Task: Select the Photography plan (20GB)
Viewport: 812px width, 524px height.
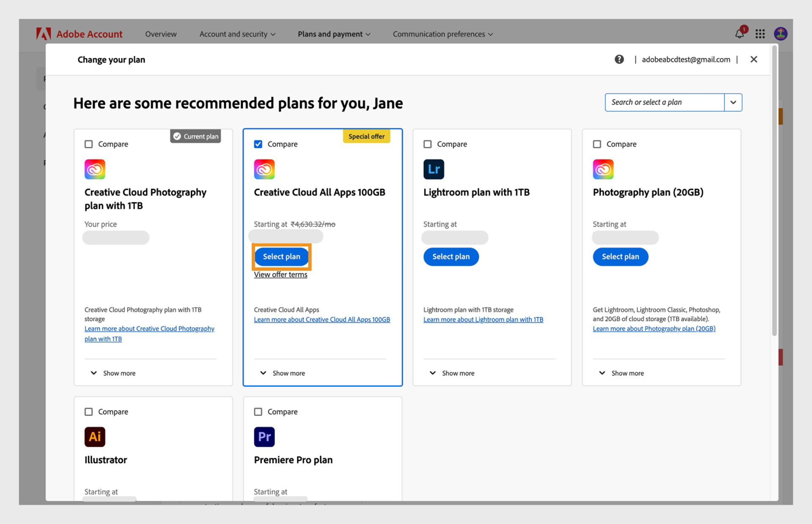Action: point(620,257)
